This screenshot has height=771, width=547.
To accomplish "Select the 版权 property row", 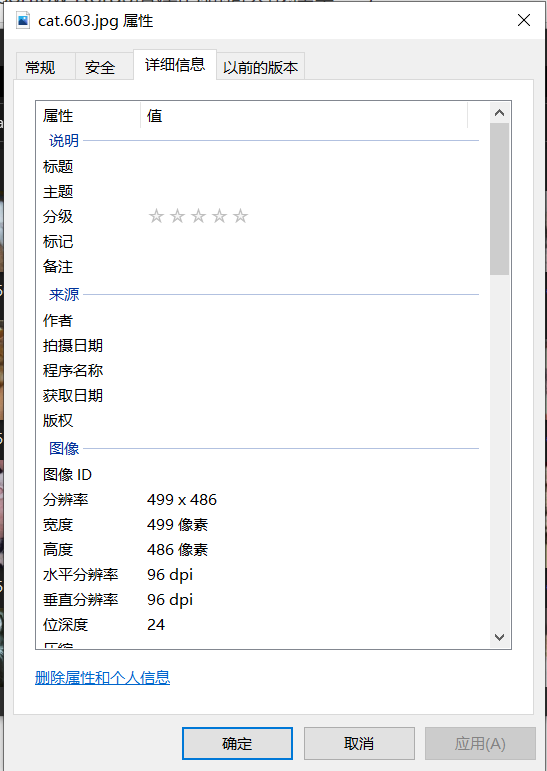I will [258, 421].
